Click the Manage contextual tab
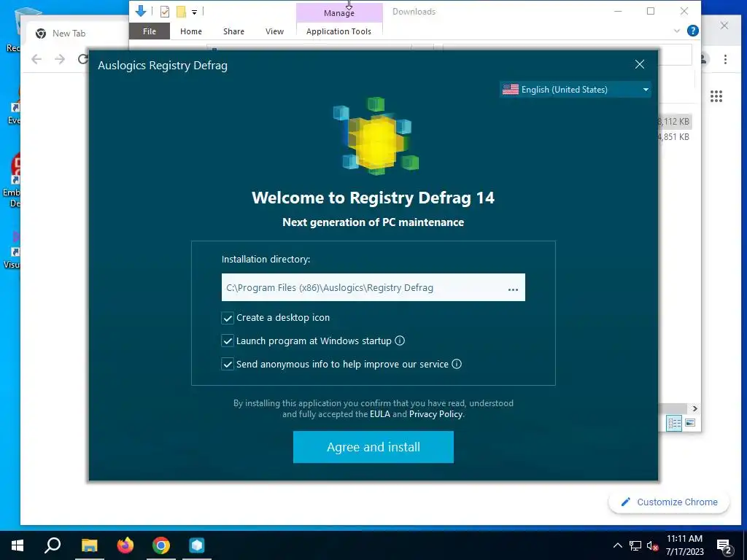747x560 pixels. click(x=338, y=13)
